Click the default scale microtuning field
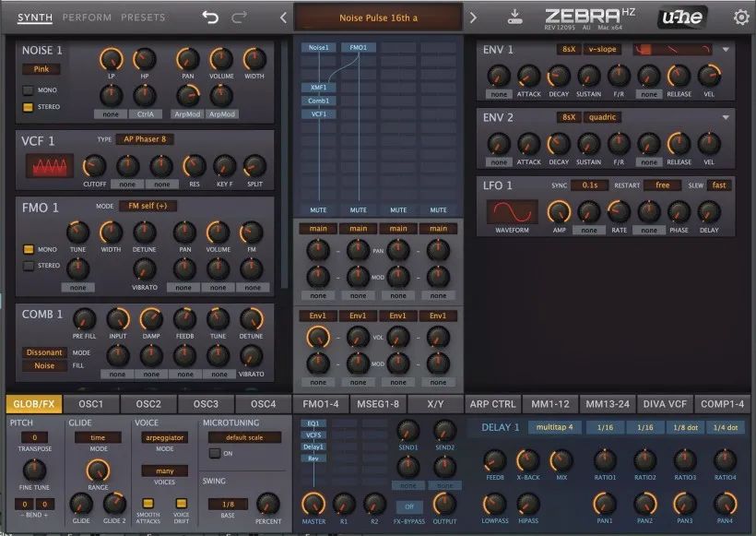The image size is (756, 536). point(244,437)
